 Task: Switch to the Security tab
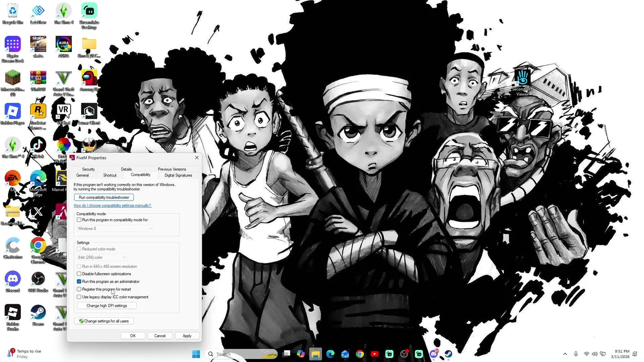89,169
